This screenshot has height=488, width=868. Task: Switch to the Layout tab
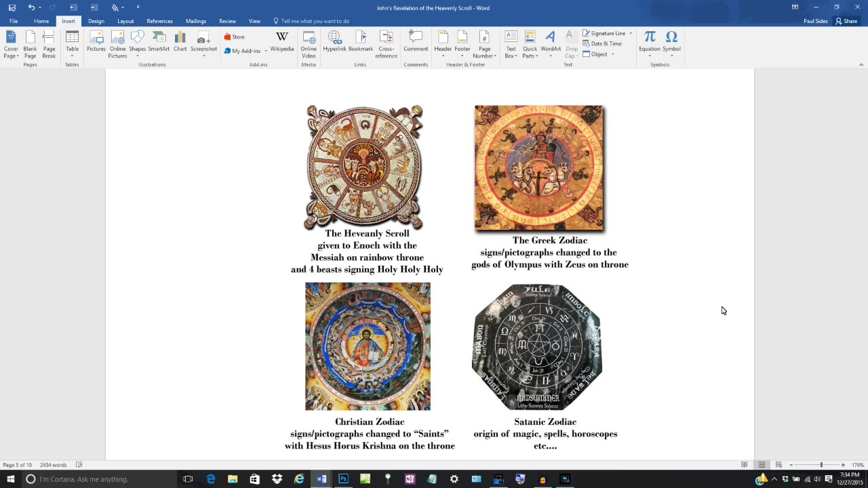[125, 21]
